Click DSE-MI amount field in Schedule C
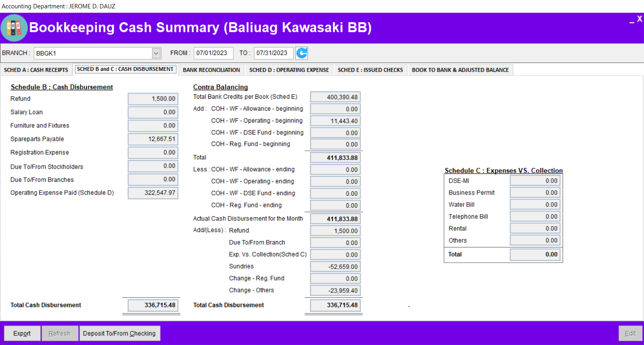Image resolution: width=644 pixels, height=345 pixels. point(535,181)
